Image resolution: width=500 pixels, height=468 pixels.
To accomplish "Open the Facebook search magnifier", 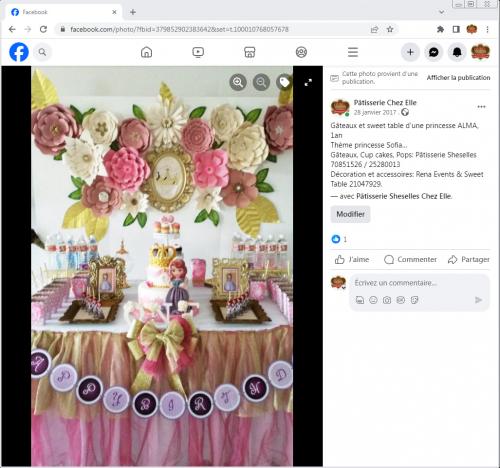I will pyautogui.click(x=42, y=52).
